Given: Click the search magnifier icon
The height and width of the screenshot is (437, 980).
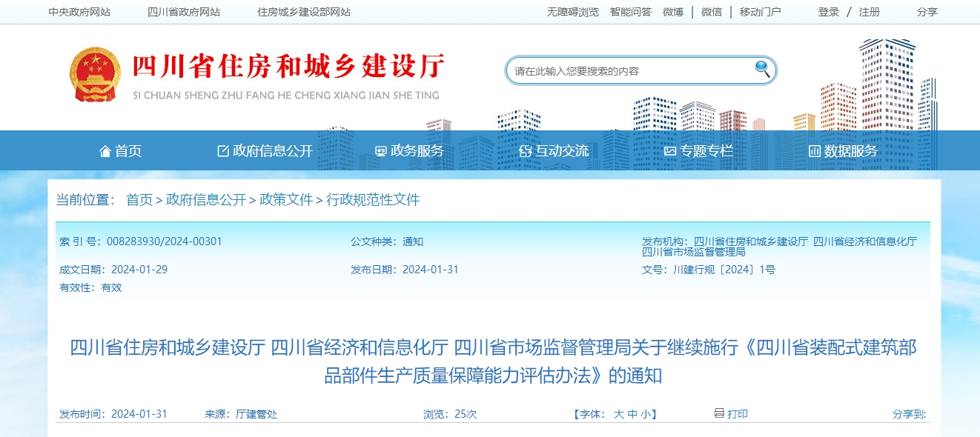Looking at the screenshot, I should pos(761,69).
